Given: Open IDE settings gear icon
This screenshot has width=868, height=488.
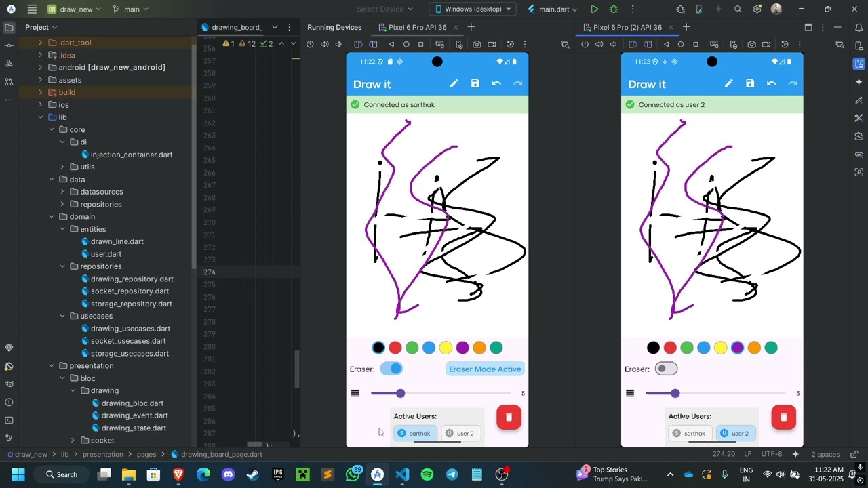Looking at the screenshot, I should click(x=757, y=9).
